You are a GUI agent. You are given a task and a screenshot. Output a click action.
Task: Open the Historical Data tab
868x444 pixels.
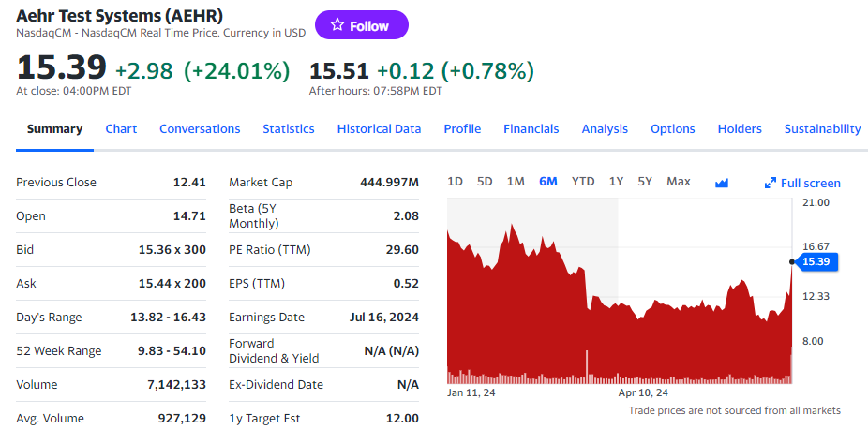pyautogui.click(x=380, y=129)
